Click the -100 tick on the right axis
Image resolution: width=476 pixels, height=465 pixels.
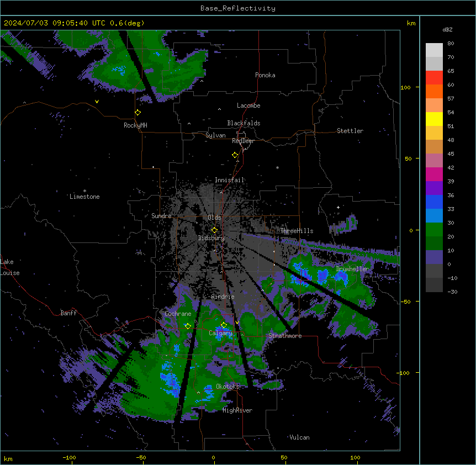(404, 373)
